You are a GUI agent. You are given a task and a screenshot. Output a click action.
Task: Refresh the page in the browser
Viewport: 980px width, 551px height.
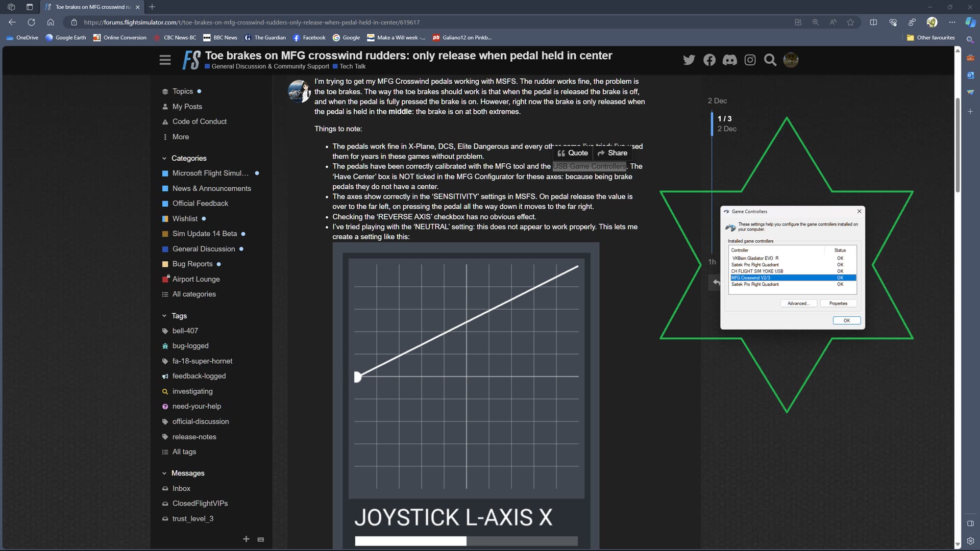[x=31, y=22]
